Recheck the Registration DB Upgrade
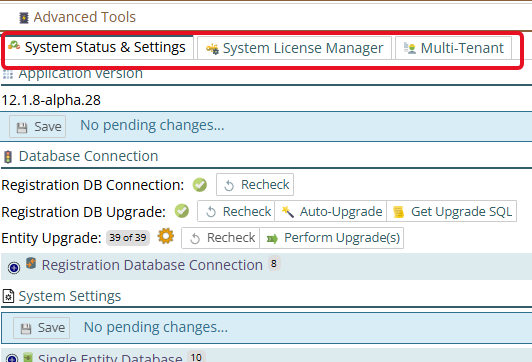This screenshot has height=362, width=532. pos(236,211)
